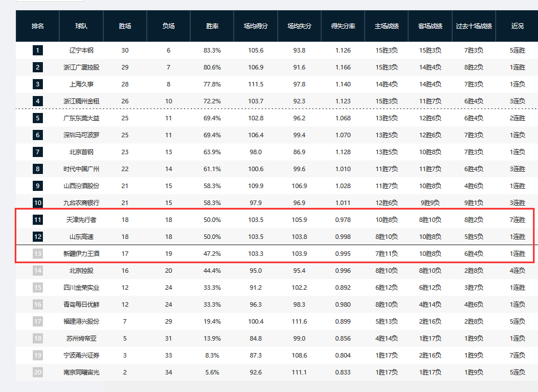Click rank badge 10 for 九台农商银行
The width and height of the screenshot is (538, 392).
[x=38, y=203]
